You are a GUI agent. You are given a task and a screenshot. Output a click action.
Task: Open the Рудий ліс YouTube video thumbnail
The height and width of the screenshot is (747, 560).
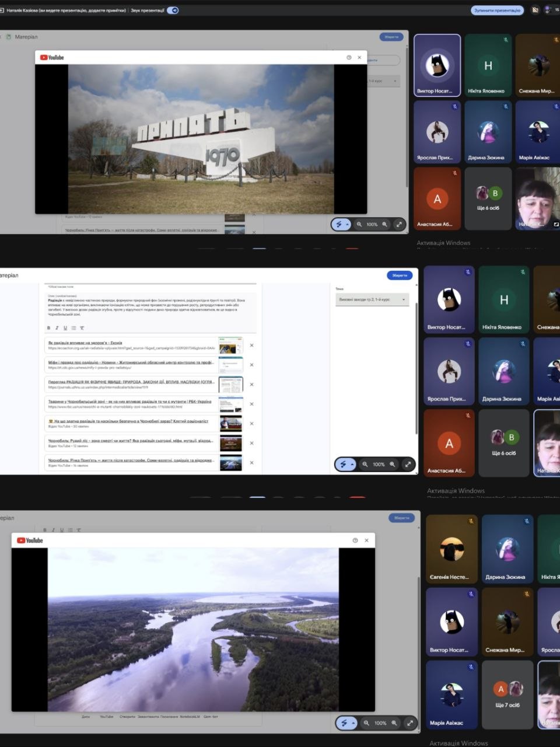pyautogui.click(x=230, y=443)
